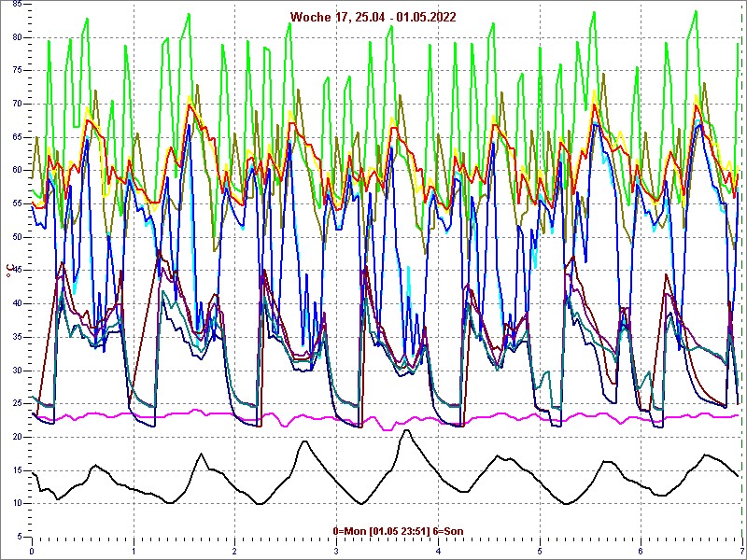Select the 25 temperature axis value
The height and width of the screenshot is (560, 747).
coord(17,404)
